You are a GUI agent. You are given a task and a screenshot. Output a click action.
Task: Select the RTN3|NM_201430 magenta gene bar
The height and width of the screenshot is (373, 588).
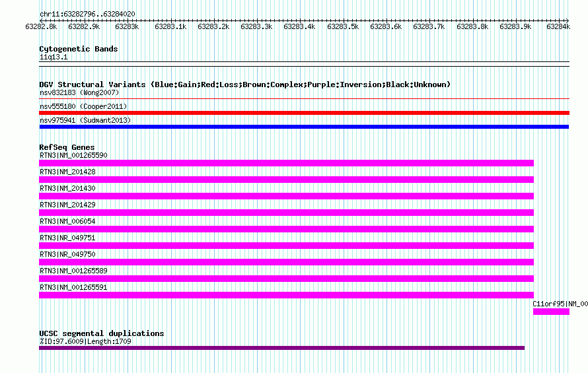(286, 196)
